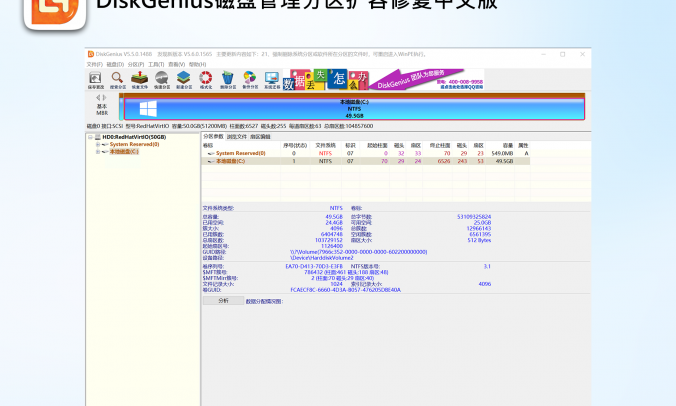Screen dimensions: 676x406
Task: Open the 文件(F) menu
Action: [x=94, y=64]
